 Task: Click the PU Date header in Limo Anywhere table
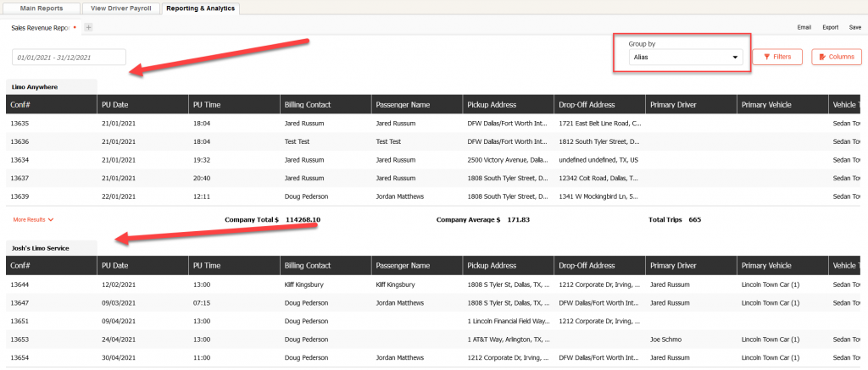point(114,105)
